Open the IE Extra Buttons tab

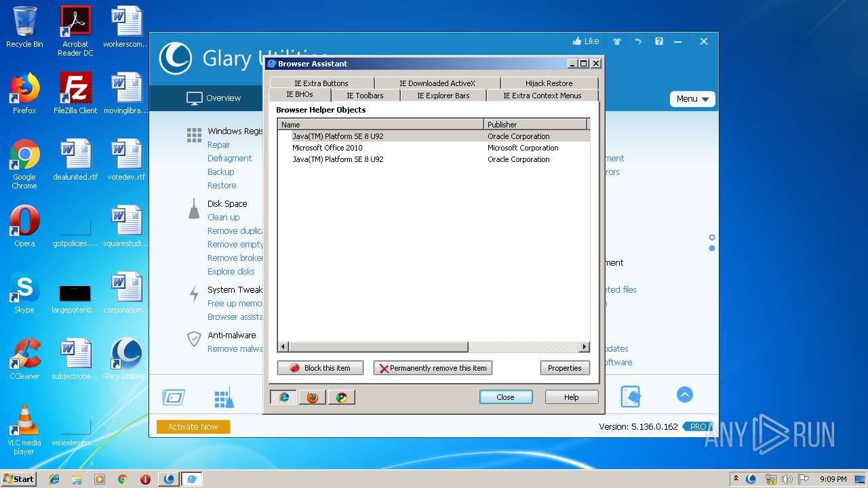[321, 83]
